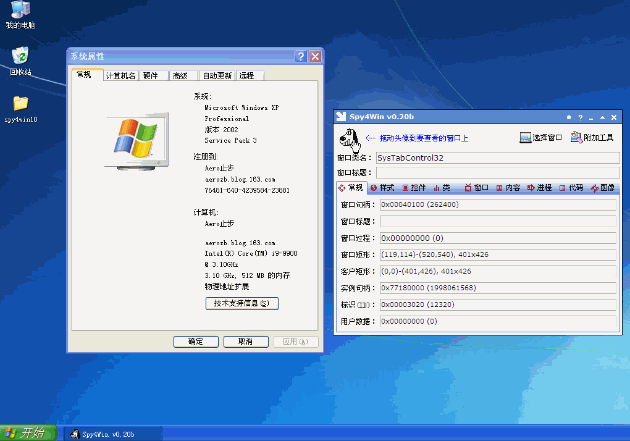Viewport: 630px width, 441px height.
Task: Click text '物理地址扩展'
Action: coord(227,286)
